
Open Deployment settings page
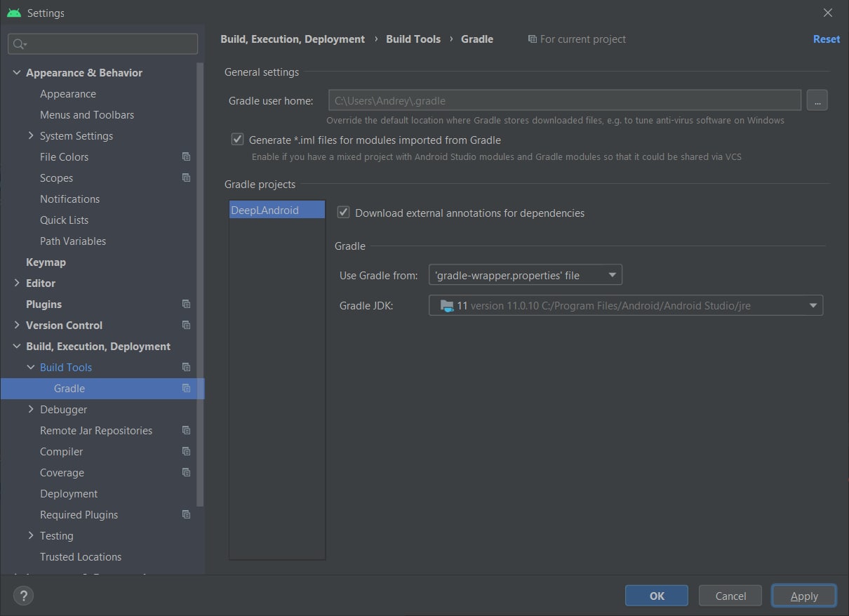[69, 493]
